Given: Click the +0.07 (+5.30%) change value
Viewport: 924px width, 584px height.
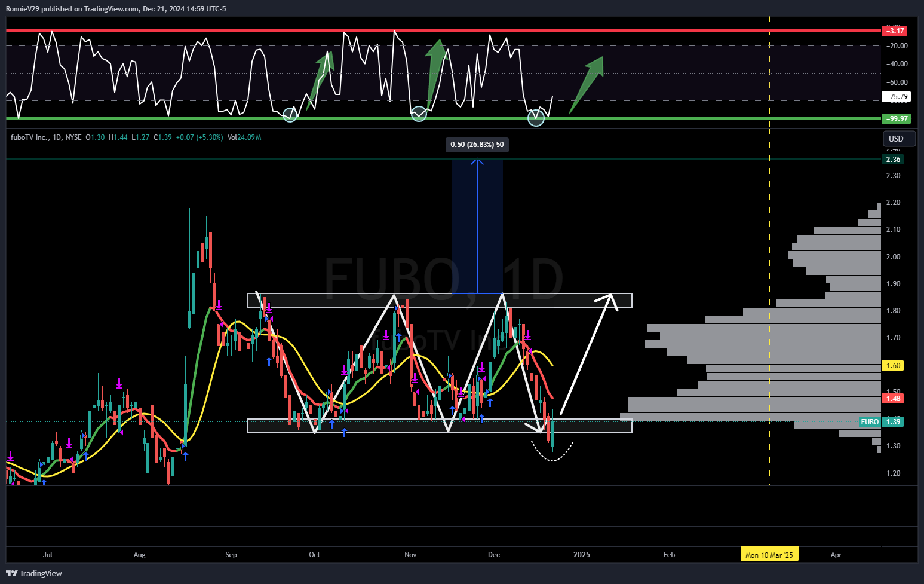Looking at the screenshot, I should pos(199,137).
